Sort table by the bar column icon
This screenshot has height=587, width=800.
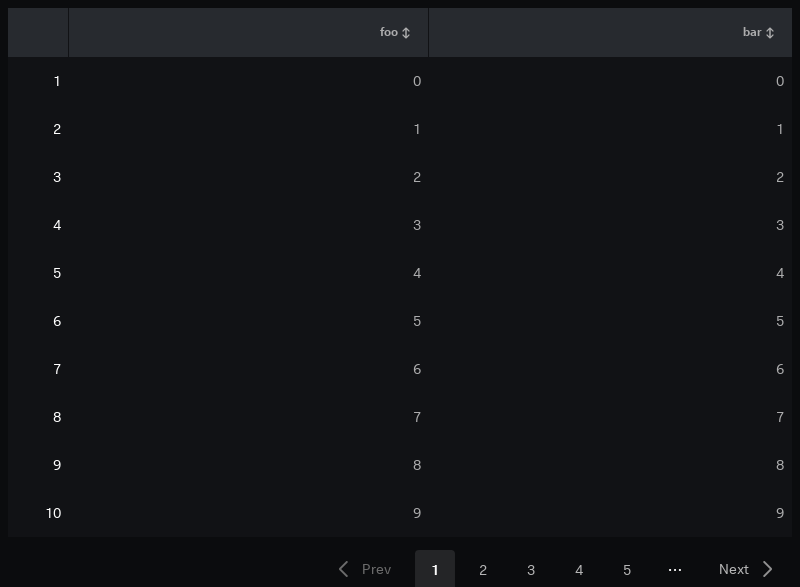click(770, 33)
